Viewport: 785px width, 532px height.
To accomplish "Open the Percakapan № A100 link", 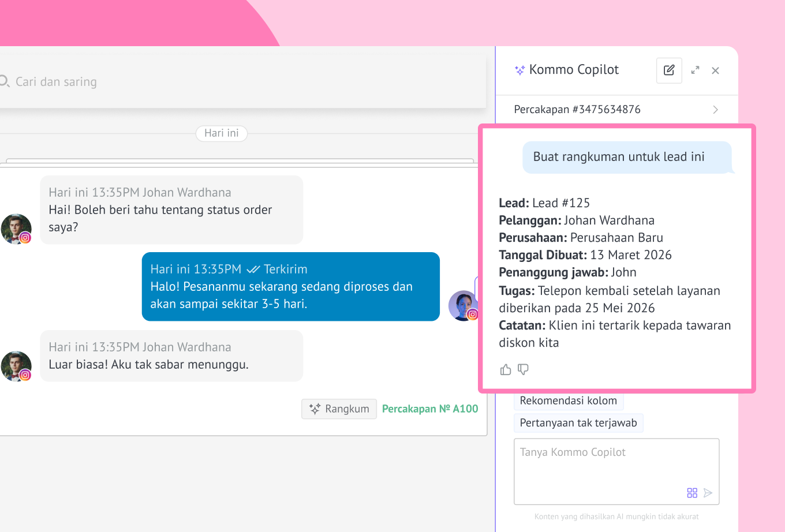I will tap(430, 409).
